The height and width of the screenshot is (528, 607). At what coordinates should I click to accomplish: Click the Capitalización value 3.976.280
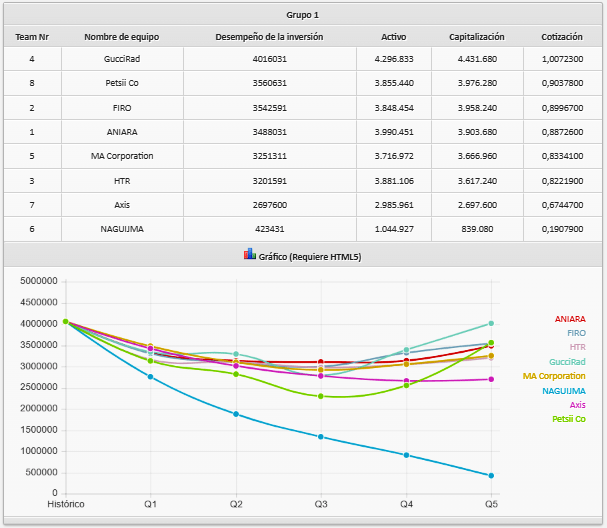pyautogui.click(x=477, y=83)
